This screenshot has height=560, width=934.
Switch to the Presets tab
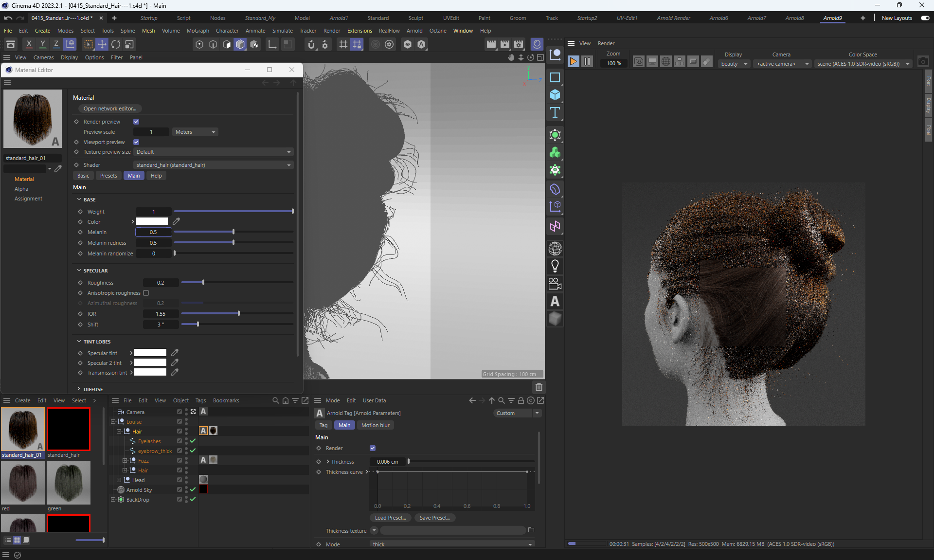point(108,176)
